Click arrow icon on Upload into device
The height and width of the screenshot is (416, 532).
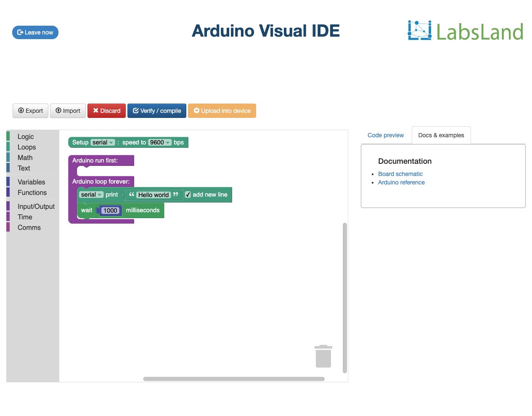pyautogui.click(x=196, y=110)
